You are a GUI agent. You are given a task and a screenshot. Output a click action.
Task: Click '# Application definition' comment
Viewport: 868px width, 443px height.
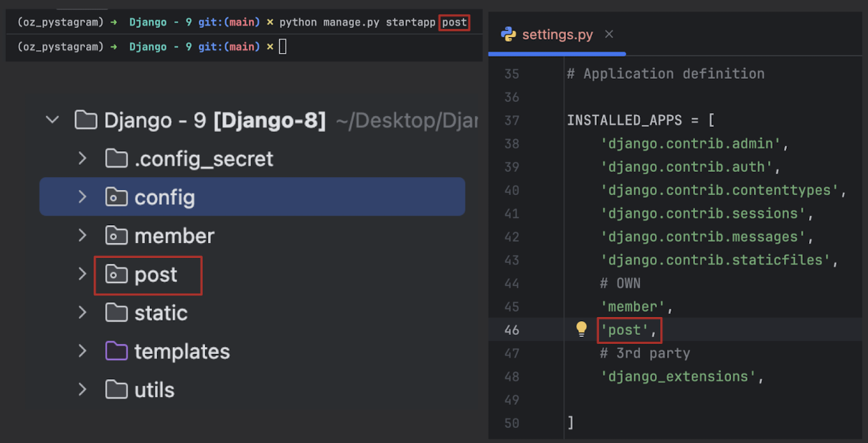(x=666, y=74)
